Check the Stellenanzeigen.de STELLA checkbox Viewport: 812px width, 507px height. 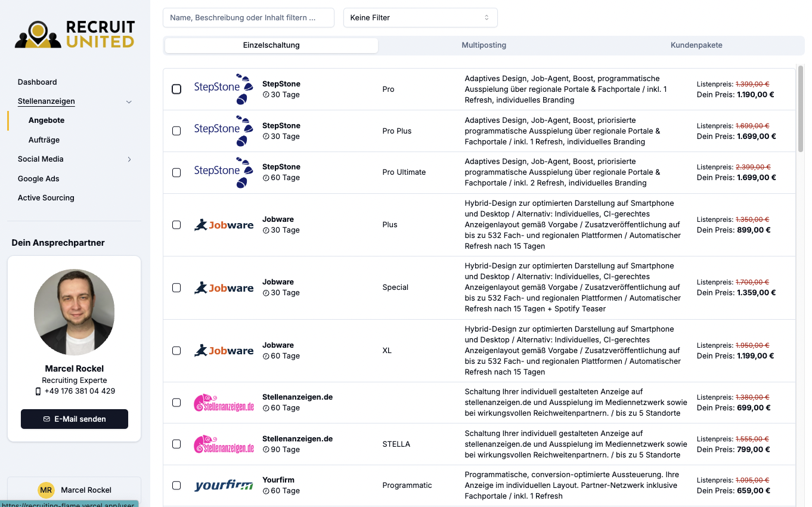[x=176, y=444]
